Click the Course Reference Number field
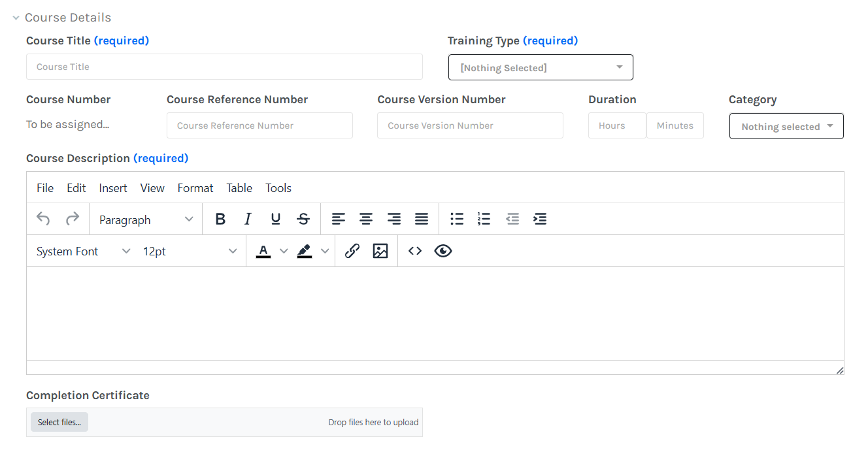 tap(259, 125)
